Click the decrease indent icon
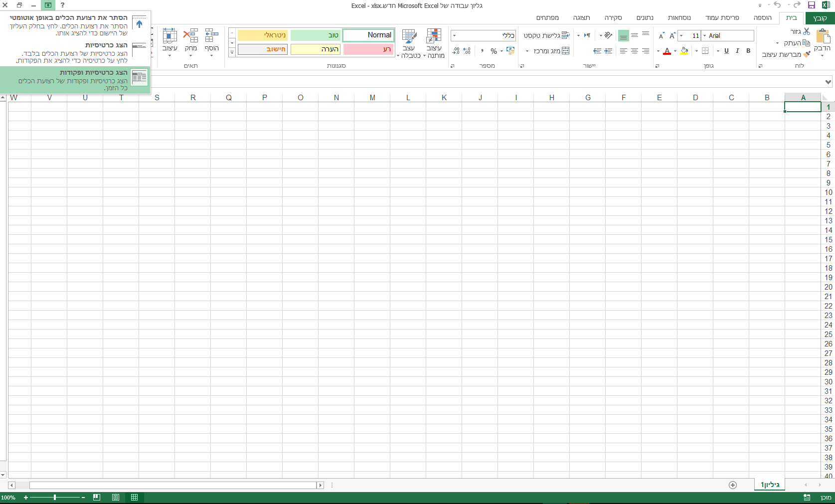 point(608,51)
